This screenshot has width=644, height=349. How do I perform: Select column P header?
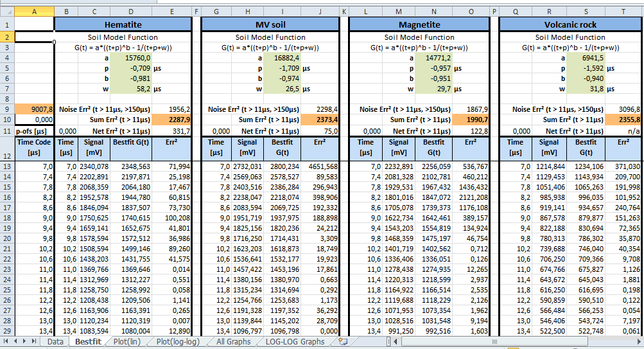pos(494,12)
